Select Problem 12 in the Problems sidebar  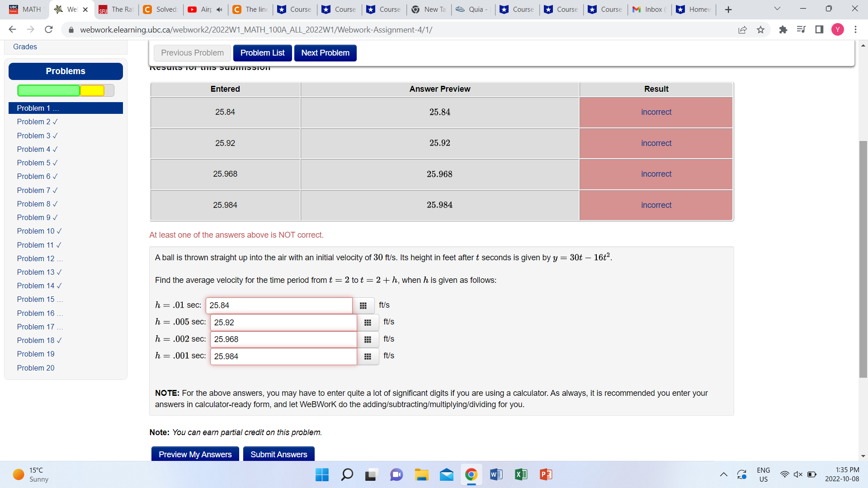[40, 258]
